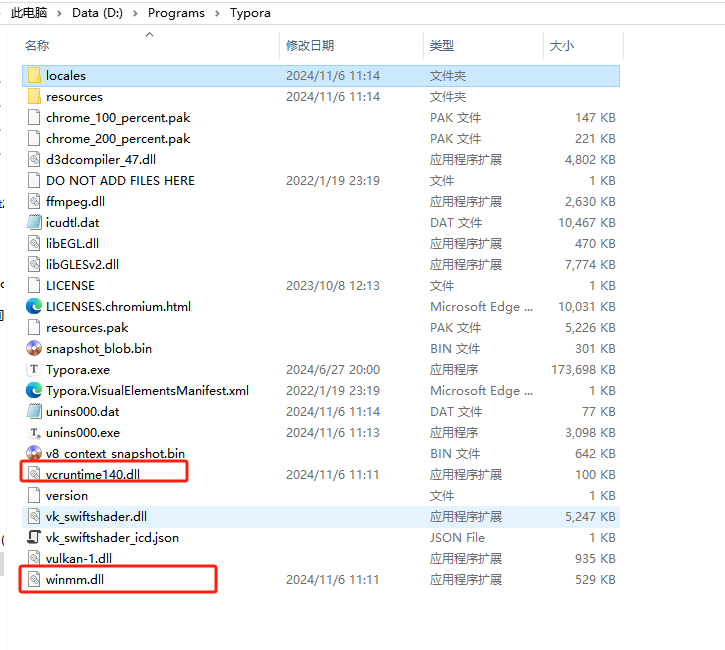Image resolution: width=725 pixels, height=650 pixels.
Task: Select the winmm.dll file name
Action: (74, 580)
